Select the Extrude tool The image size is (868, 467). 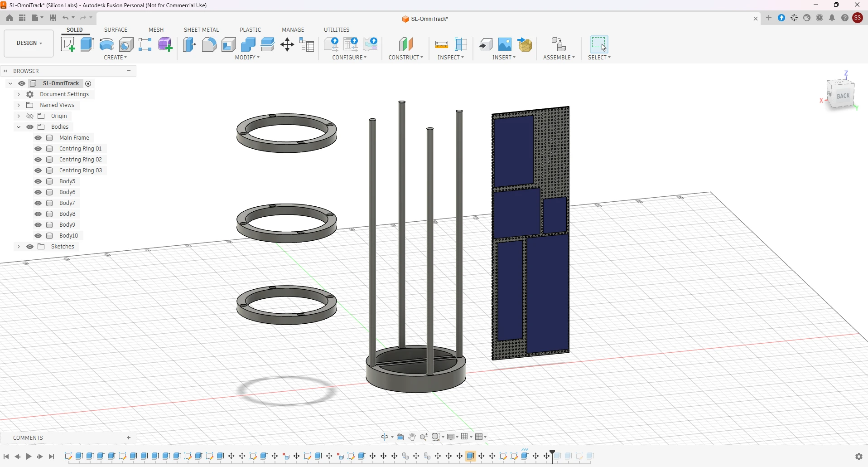click(87, 44)
